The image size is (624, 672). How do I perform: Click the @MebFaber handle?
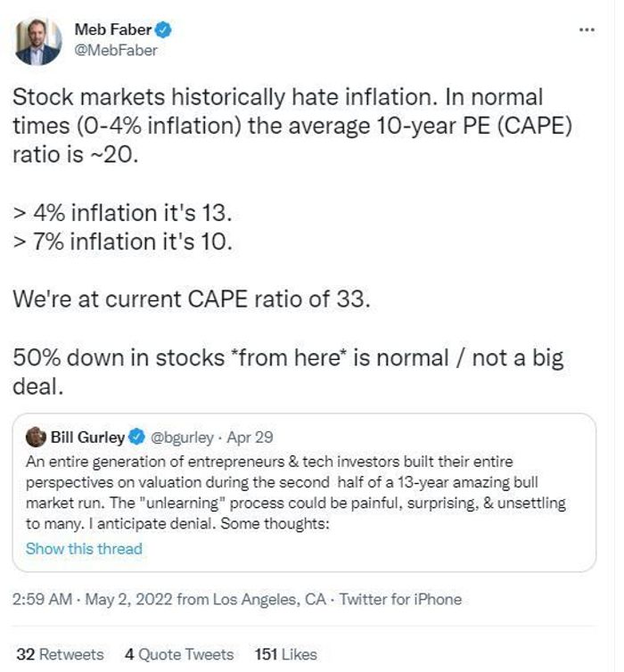coord(116,50)
